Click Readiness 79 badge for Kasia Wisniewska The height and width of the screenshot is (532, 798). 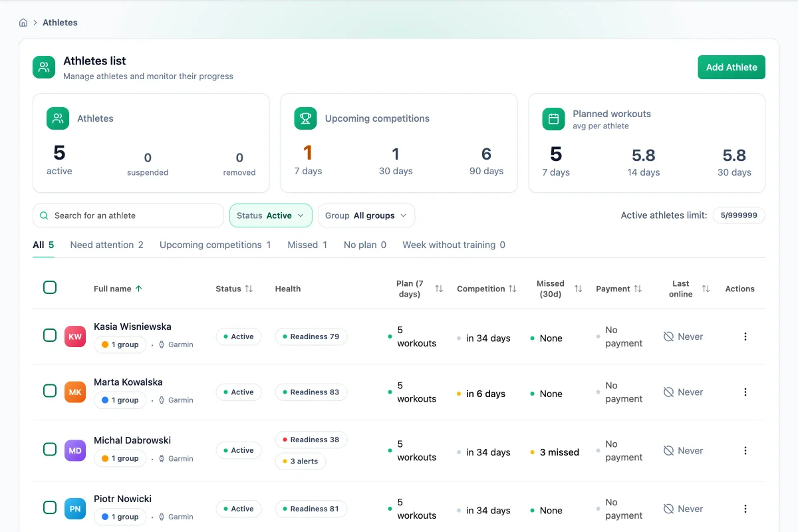pos(311,336)
